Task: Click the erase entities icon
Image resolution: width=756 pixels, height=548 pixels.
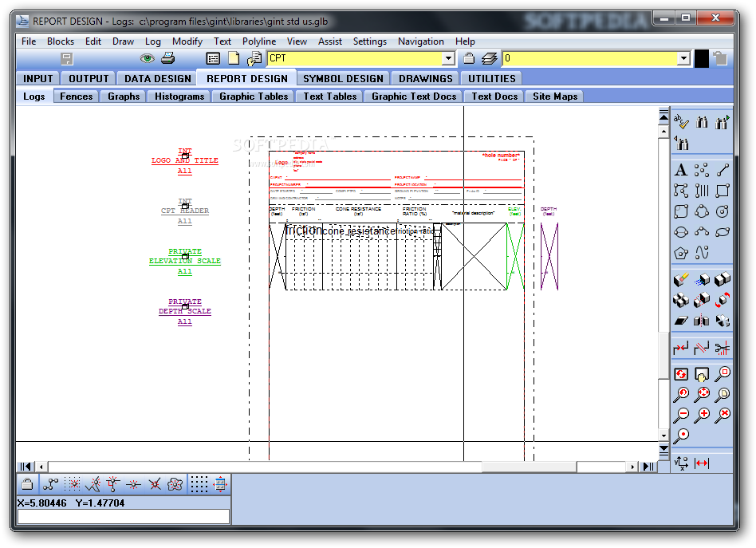Action: 681,280
